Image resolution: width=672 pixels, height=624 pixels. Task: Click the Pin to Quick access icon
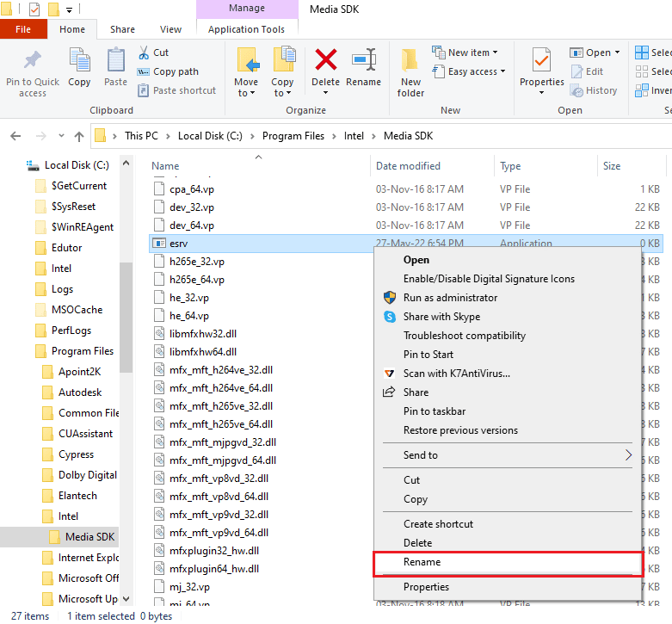pyautogui.click(x=32, y=60)
